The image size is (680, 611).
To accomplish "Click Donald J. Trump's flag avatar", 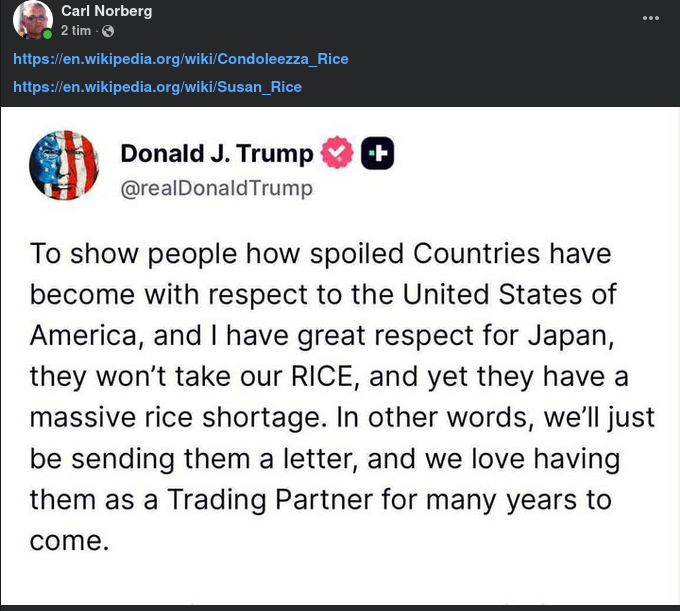I will pyautogui.click(x=64, y=166).
